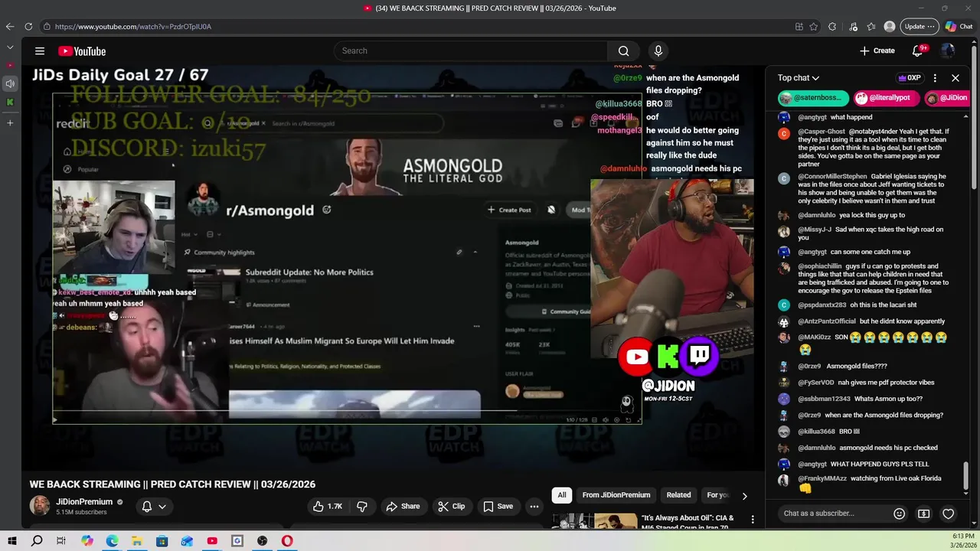The height and width of the screenshot is (551, 980).
Task: Click the @saternboss pinned chat chip
Action: click(814, 98)
